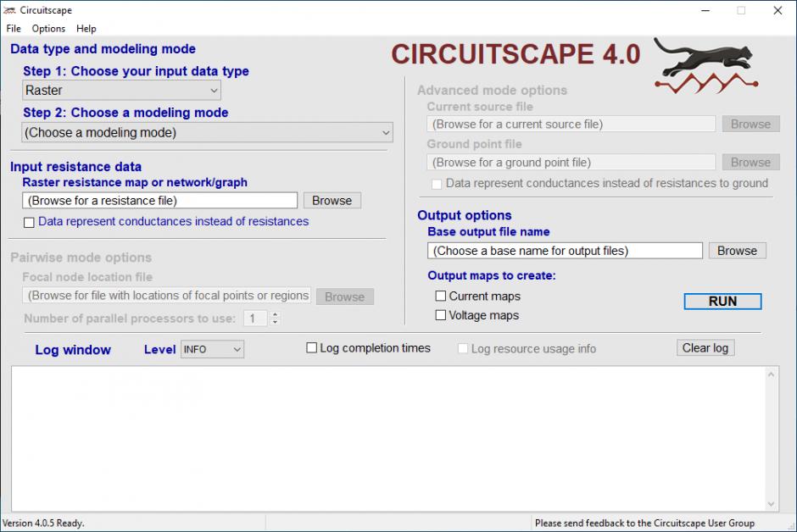
Task: Click the ground point file Browse button
Action: click(x=750, y=163)
